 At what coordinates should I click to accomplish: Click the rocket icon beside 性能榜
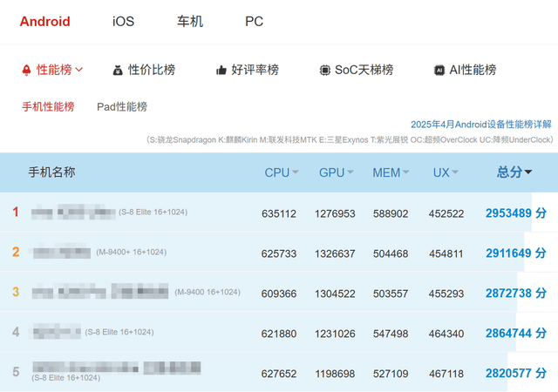[x=26, y=70]
